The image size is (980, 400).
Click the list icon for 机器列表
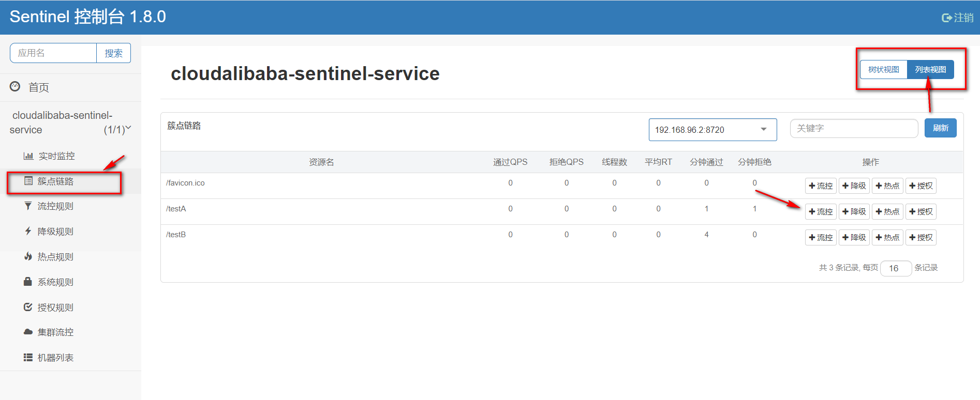coord(28,357)
